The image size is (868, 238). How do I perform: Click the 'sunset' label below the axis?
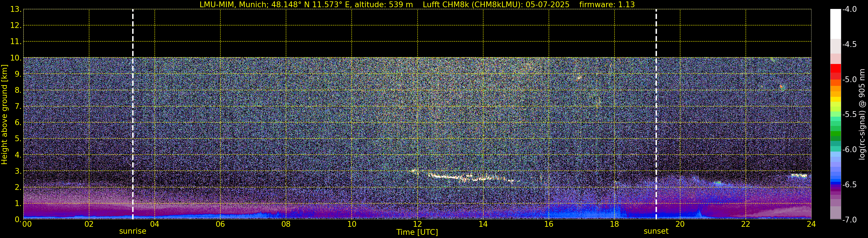point(656,231)
